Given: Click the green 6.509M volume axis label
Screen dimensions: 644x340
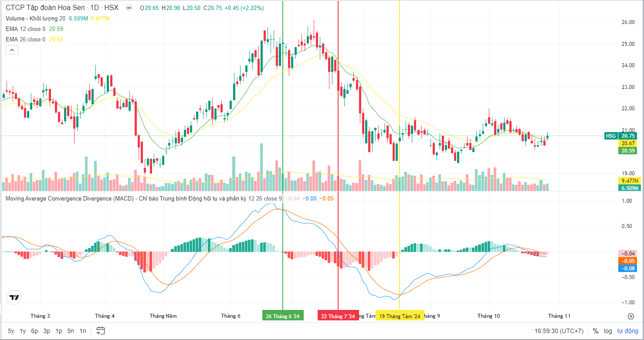Looking at the screenshot, I should [629, 188].
